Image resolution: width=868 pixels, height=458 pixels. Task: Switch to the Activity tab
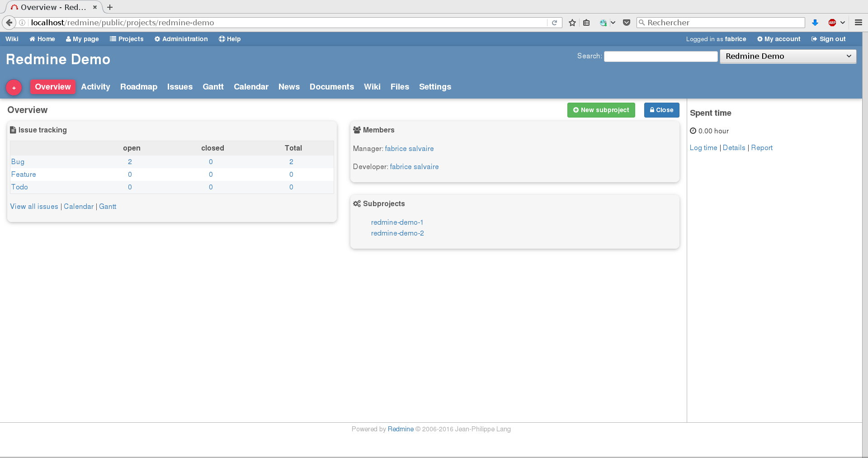(x=95, y=87)
